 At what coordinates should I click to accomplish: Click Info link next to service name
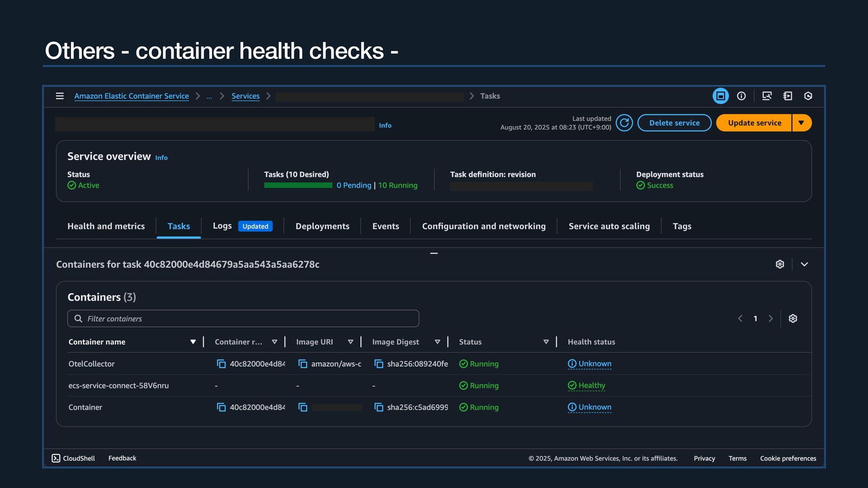385,126
